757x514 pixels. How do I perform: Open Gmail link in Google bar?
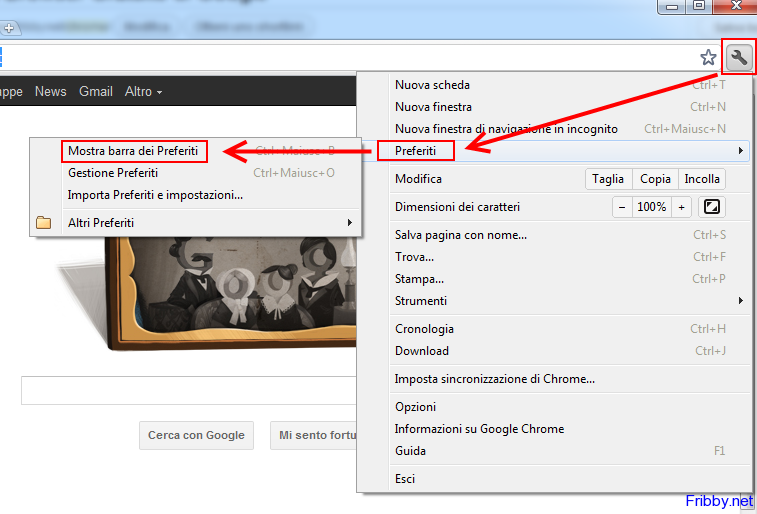click(x=96, y=92)
